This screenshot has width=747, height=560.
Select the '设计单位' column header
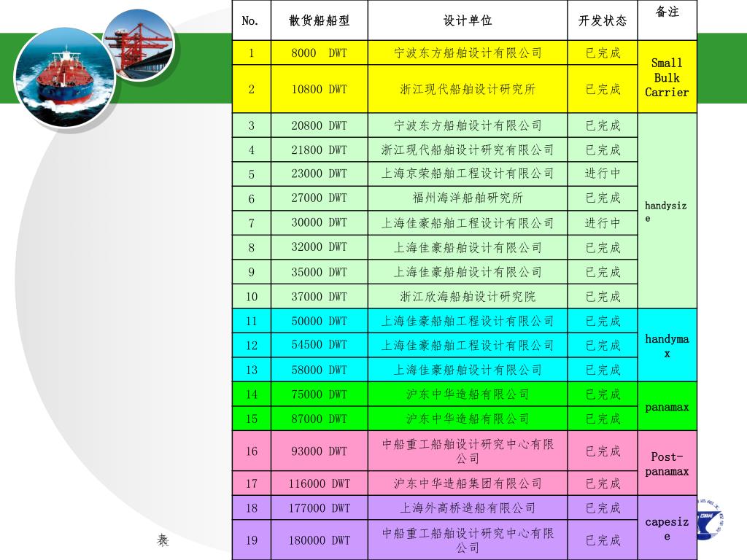point(468,20)
